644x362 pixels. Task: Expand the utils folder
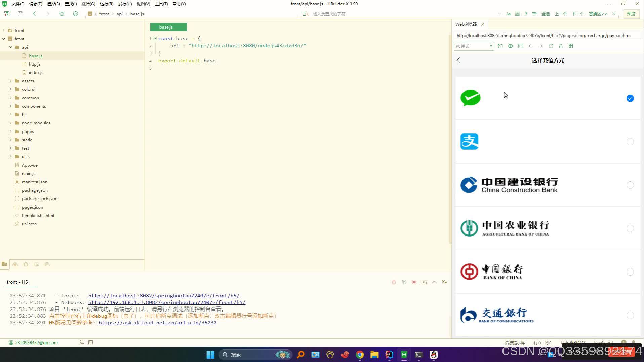11,156
